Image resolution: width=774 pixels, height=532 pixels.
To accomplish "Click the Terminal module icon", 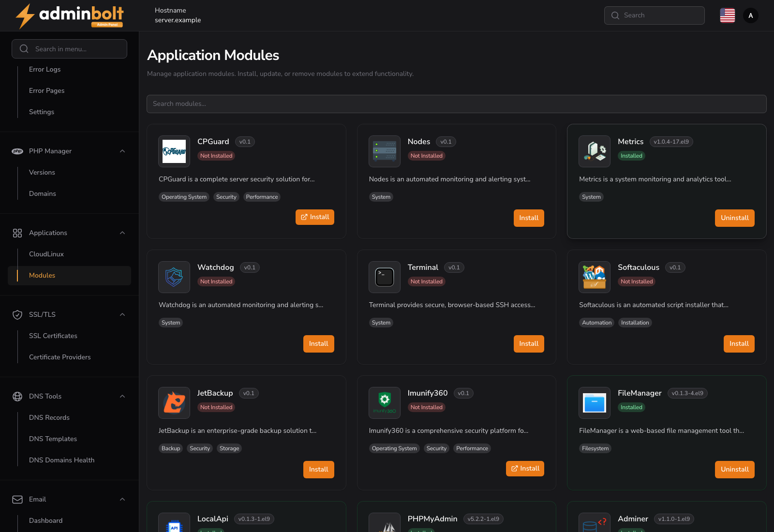I will tap(385, 277).
